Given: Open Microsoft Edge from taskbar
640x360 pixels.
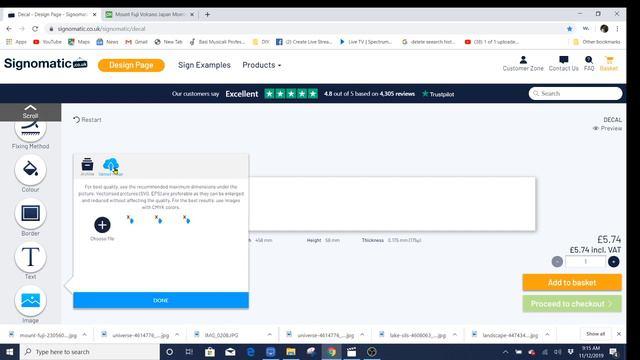Looking at the screenshot, I should coord(251,352).
